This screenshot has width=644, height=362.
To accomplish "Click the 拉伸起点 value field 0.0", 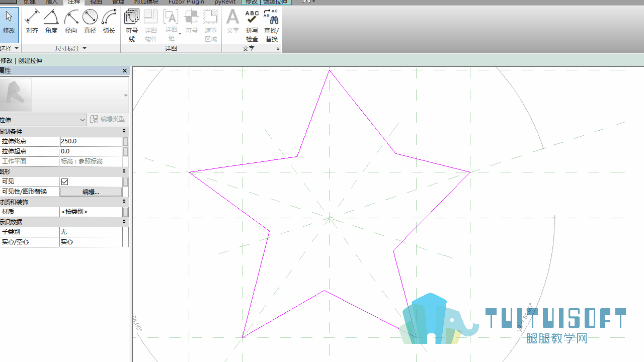I will coord(91,151).
